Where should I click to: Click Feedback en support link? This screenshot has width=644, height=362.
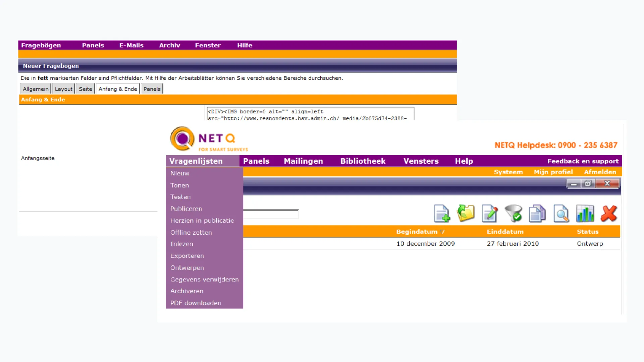click(x=583, y=161)
